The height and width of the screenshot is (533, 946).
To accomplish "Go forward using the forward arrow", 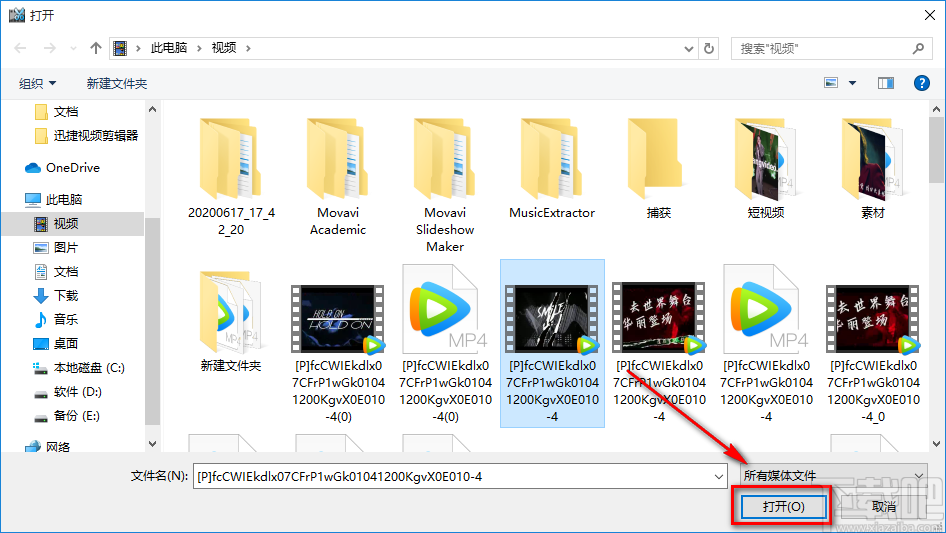I will (x=49, y=48).
